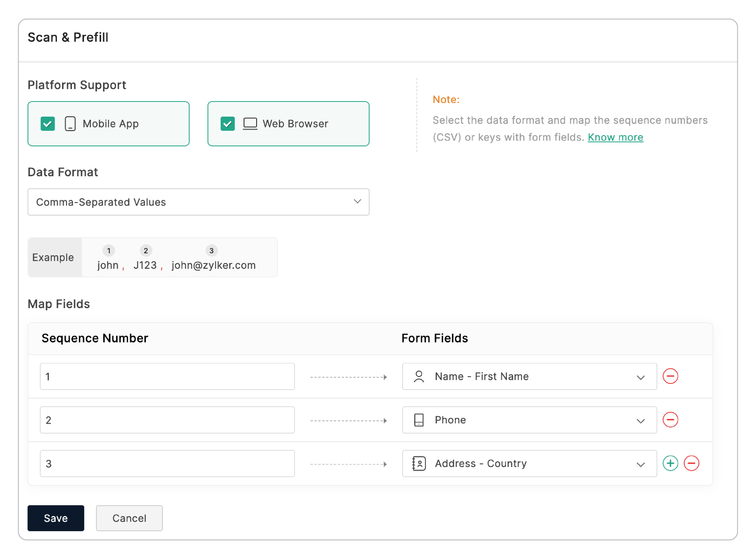
Task: Uncheck the Mobile App checkbox
Action: [x=48, y=124]
